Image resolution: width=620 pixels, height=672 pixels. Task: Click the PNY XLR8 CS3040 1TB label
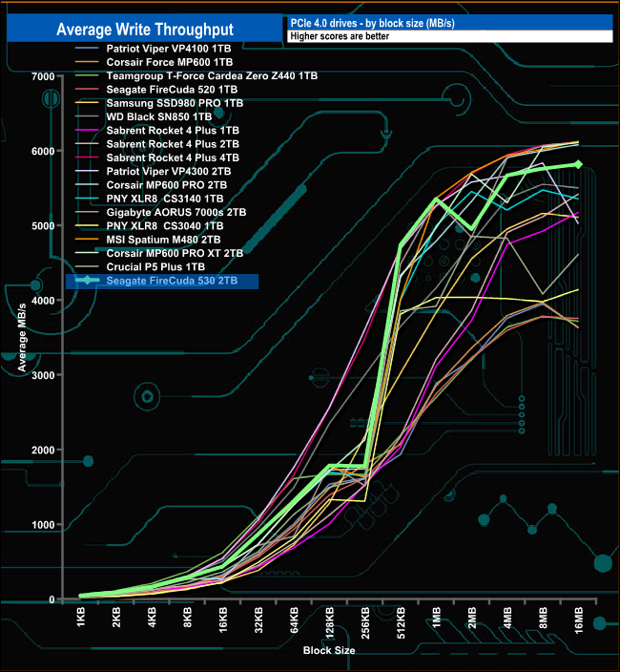[x=165, y=226]
